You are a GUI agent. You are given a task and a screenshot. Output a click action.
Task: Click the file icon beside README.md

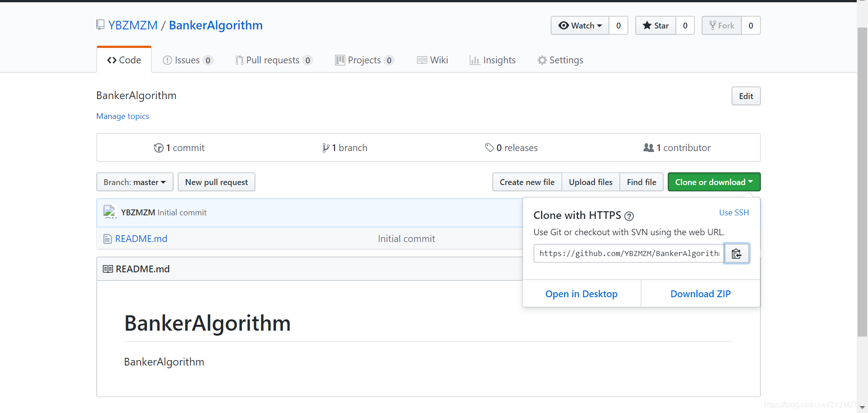pos(107,238)
